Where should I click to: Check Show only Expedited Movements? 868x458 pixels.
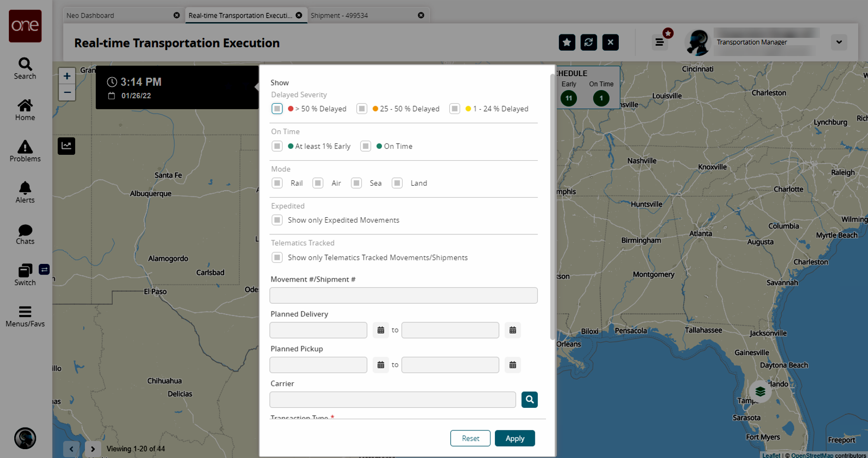[x=277, y=220]
